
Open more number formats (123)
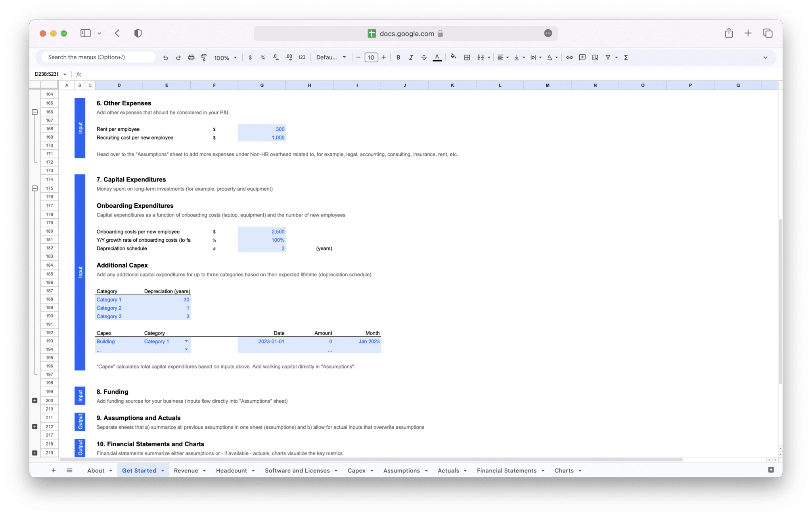coord(302,57)
